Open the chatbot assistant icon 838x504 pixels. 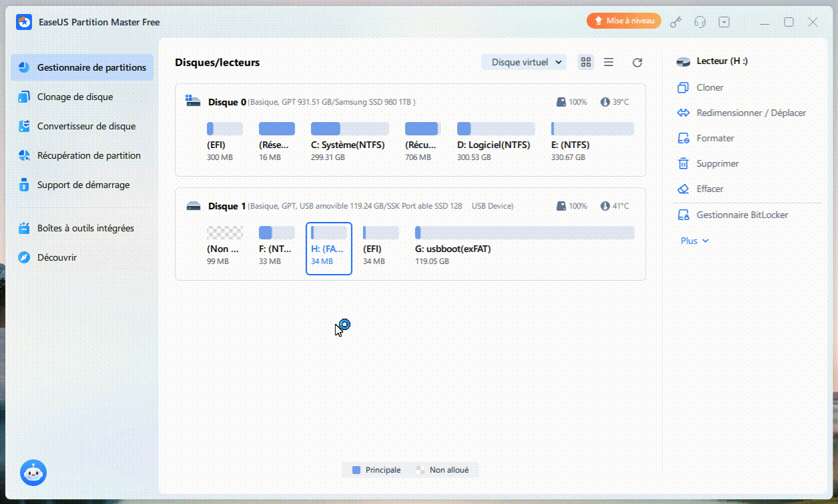coord(33,473)
